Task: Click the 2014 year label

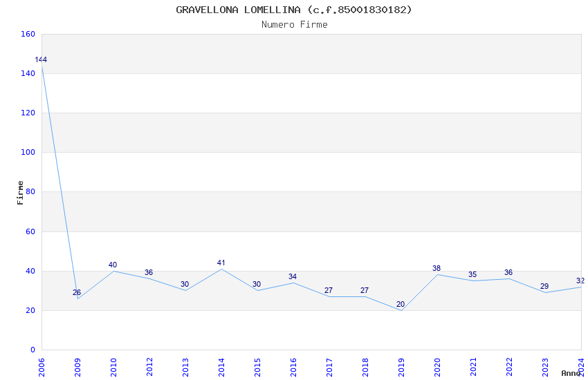Action: click(221, 368)
